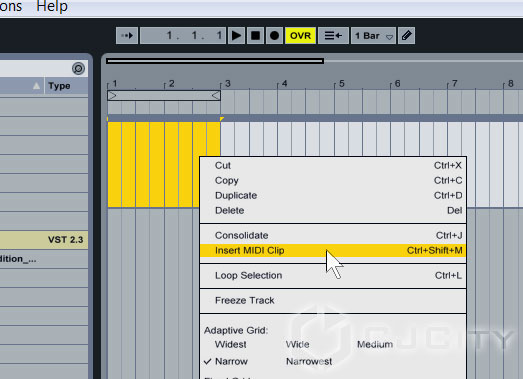The width and height of the screenshot is (523, 379).
Task: Toggle the yellow OVR overdub button
Action: click(300, 35)
